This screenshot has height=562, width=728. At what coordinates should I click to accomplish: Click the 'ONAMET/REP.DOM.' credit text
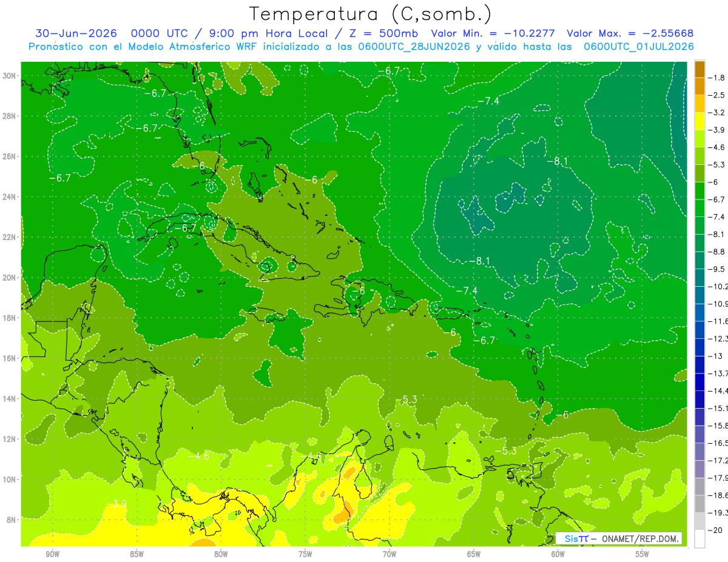639,538
